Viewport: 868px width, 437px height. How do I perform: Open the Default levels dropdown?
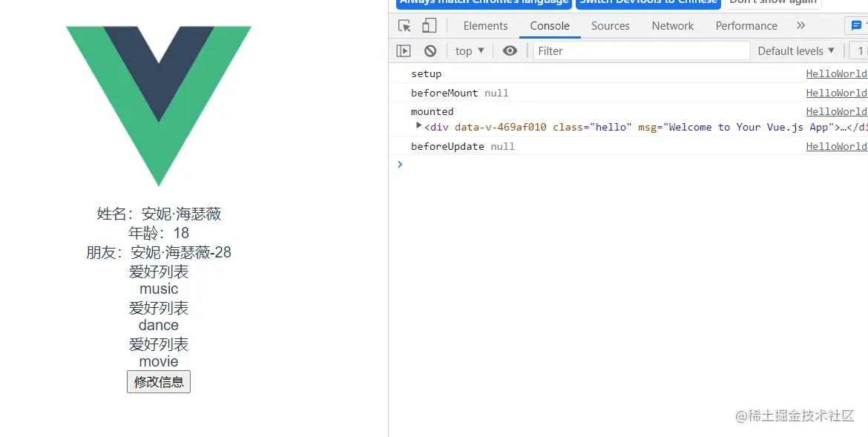tap(796, 51)
